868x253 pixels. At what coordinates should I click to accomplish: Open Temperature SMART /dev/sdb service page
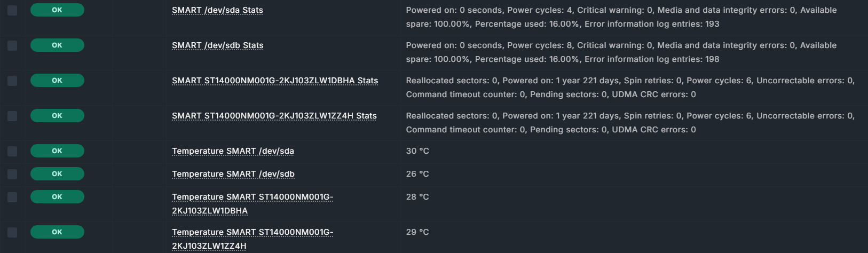tap(233, 174)
